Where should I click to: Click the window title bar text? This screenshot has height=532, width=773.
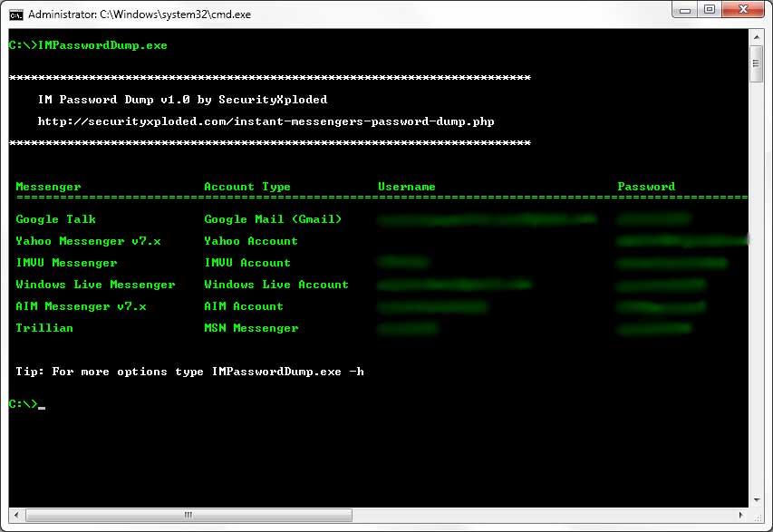tap(140, 15)
